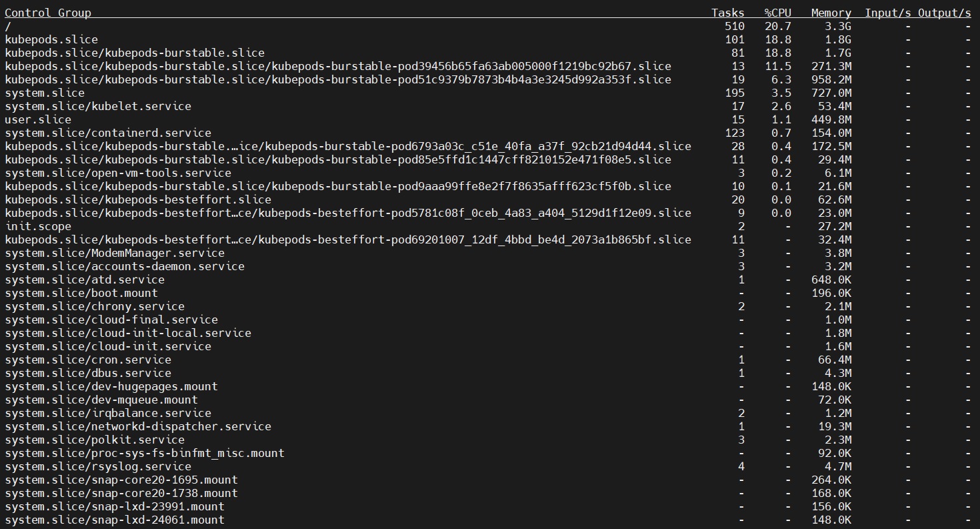Select the user.slice control group
The image size is (980, 529).
(x=38, y=119)
